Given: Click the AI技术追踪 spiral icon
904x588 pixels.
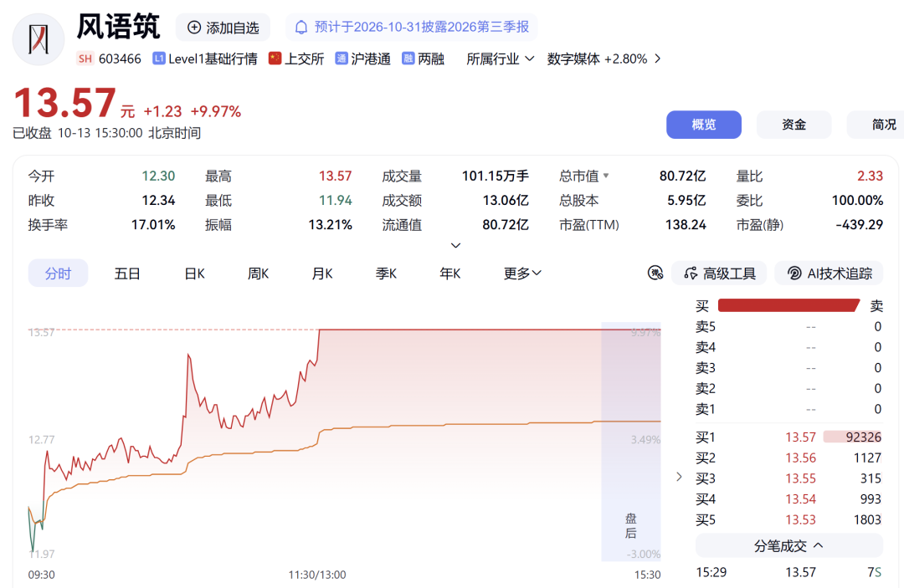Looking at the screenshot, I should point(794,273).
